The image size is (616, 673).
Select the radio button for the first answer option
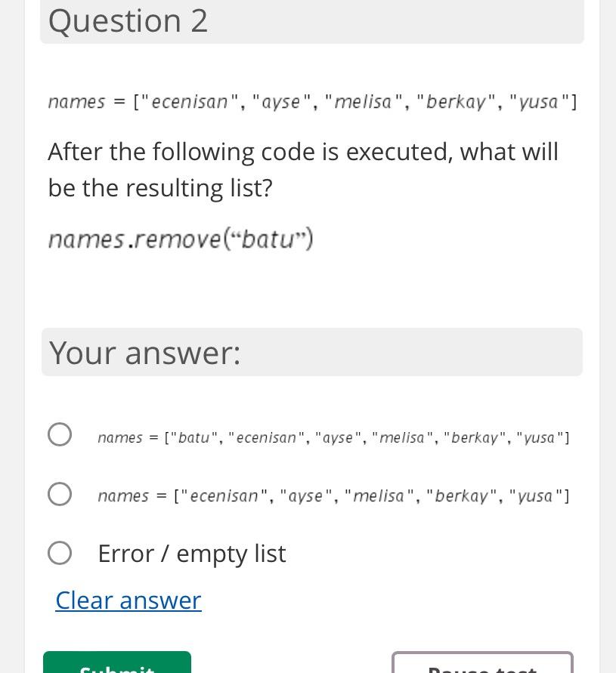(60, 434)
